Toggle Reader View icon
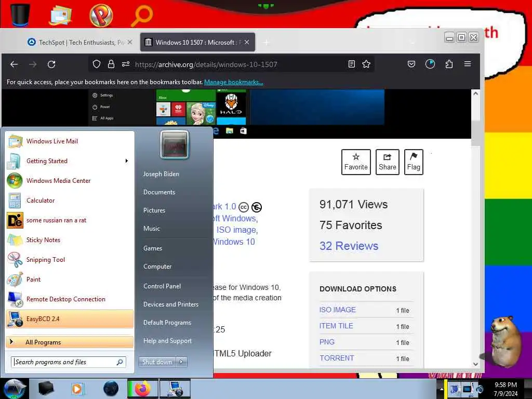532x399 pixels. coord(352,64)
